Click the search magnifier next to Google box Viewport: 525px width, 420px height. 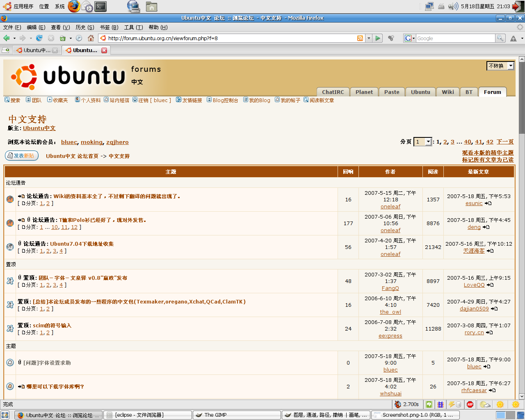[500, 38]
